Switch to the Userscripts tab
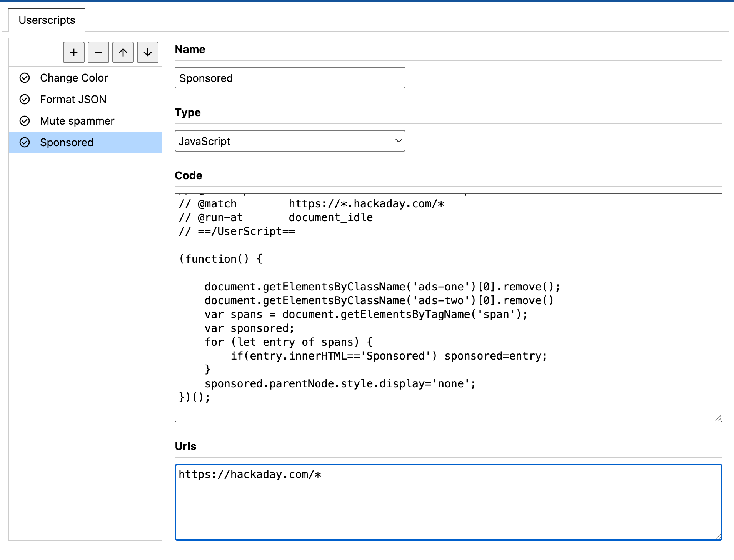Viewport: 734px width, 560px height. (x=47, y=20)
